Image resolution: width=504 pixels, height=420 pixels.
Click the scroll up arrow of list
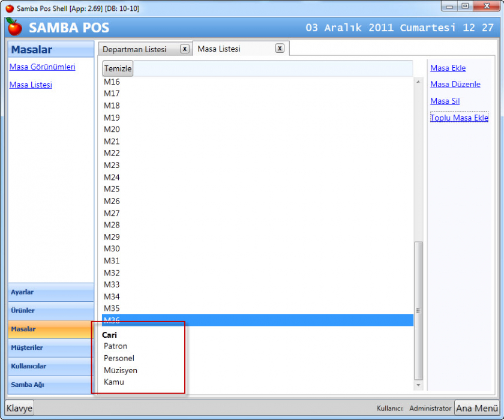tap(418, 82)
